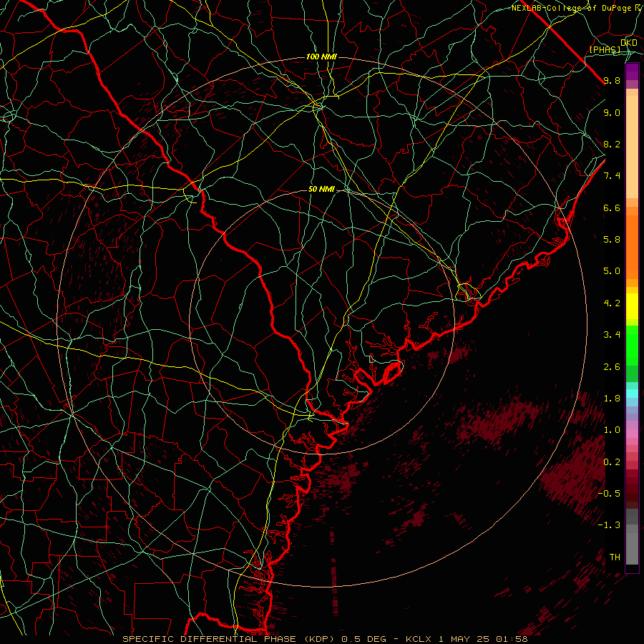Click the 2.6 value on the color scale

coord(612,367)
